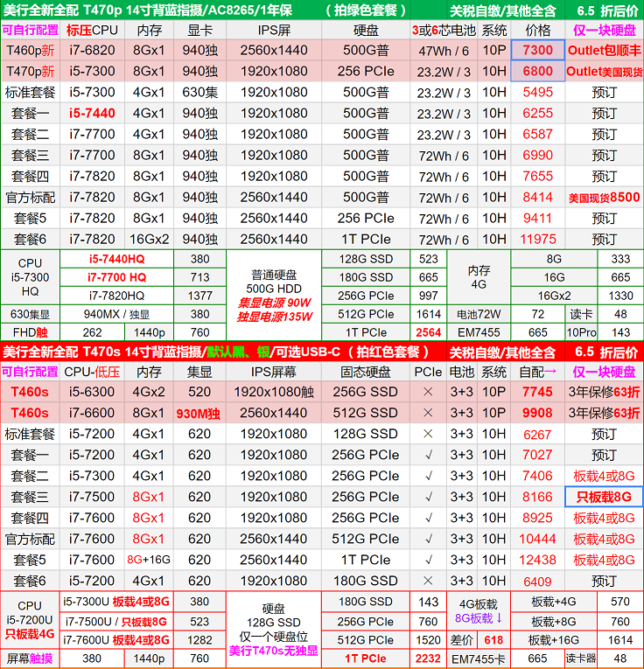Select the '8G+16G' memory cell

coord(149,560)
